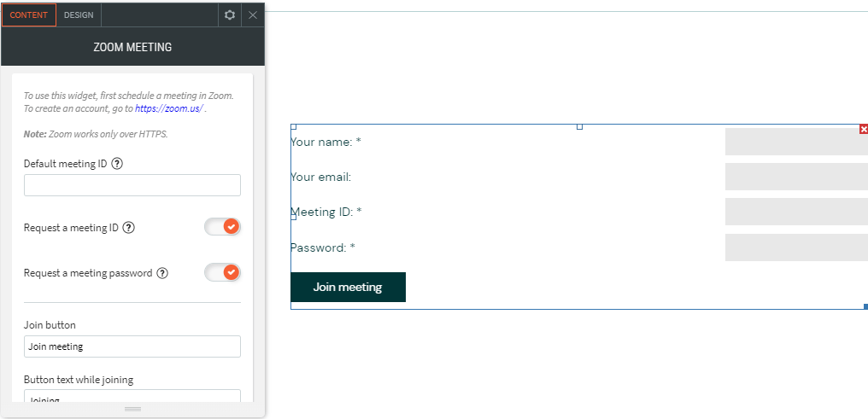Switch to the Design tab

pyautogui.click(x=79, y=15)
